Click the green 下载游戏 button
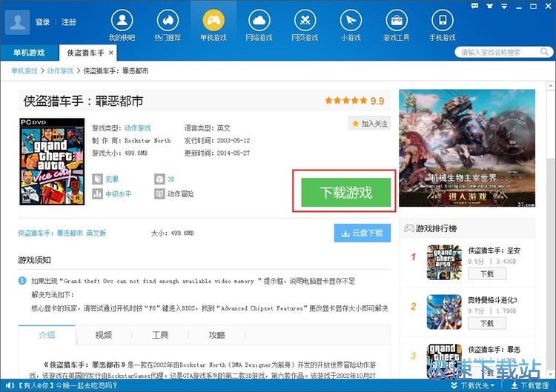The image size is (556, 392). point(346,193)
